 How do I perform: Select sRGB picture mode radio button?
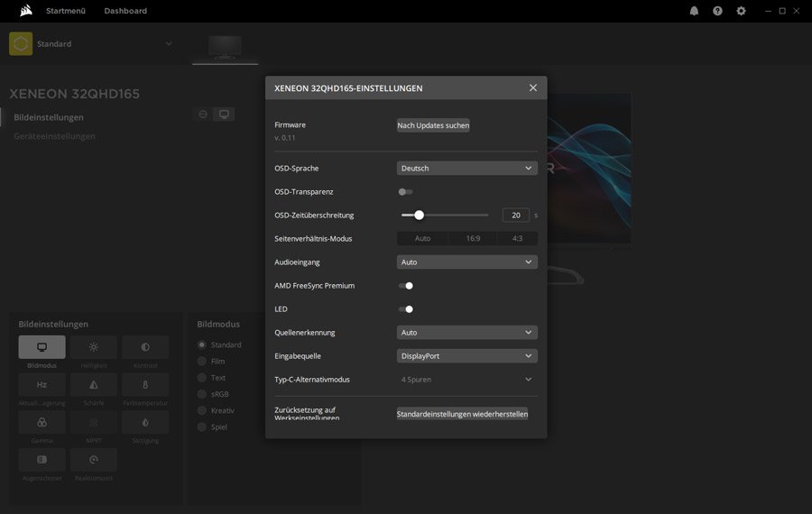tap(202, 394)
